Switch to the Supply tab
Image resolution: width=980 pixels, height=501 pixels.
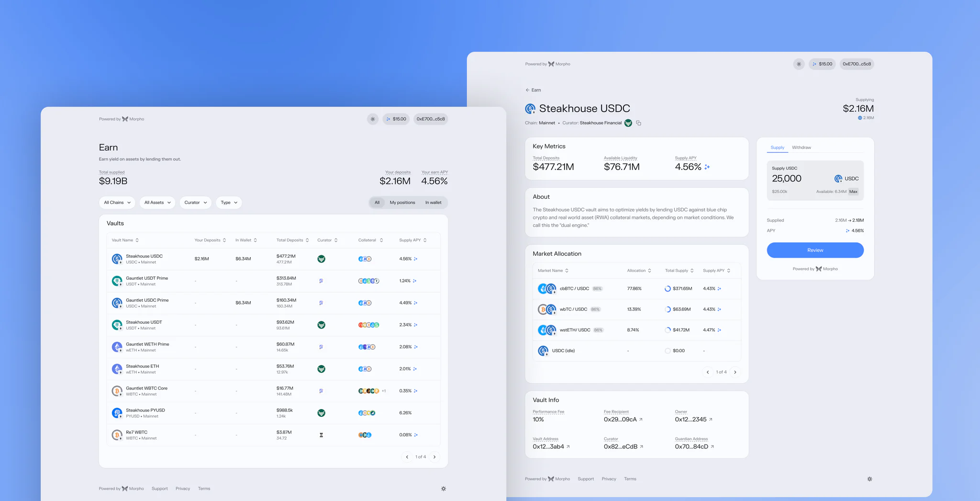tap(778, 148)
